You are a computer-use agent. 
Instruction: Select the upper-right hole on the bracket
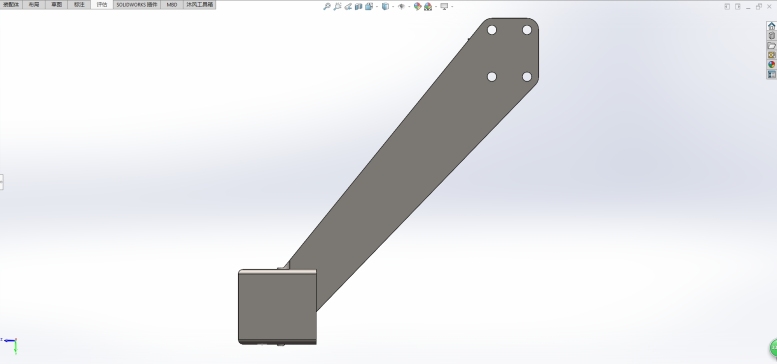tap(527, 30)
